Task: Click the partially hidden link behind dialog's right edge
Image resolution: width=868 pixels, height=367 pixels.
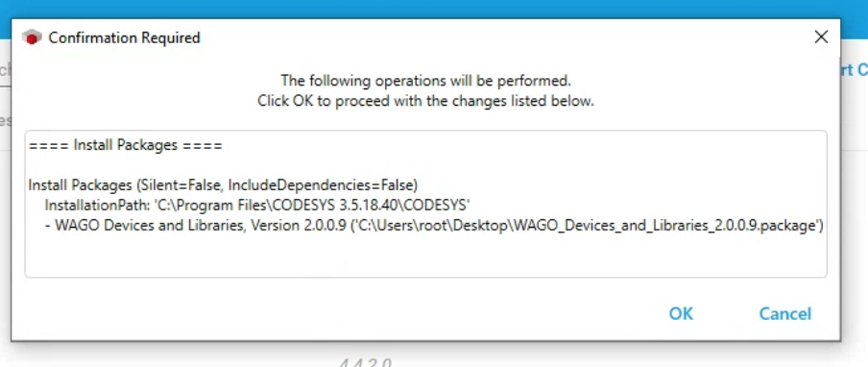Action: coord(855,70)
